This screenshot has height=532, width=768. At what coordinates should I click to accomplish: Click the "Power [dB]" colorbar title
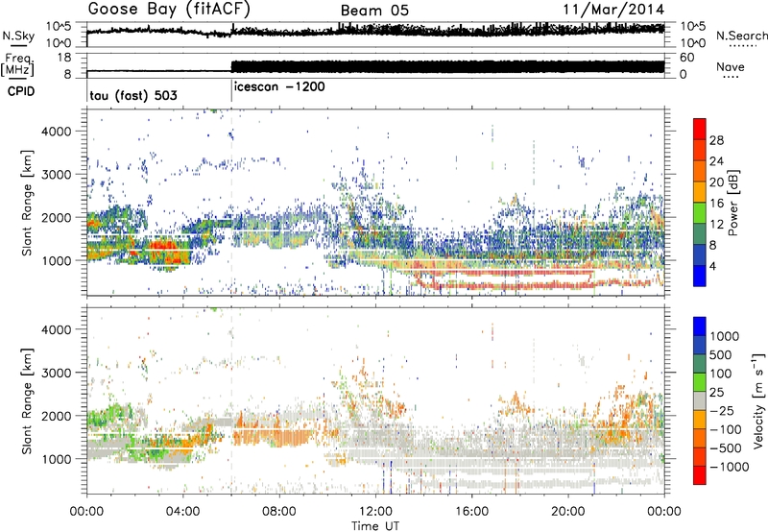tap(733, 203)
